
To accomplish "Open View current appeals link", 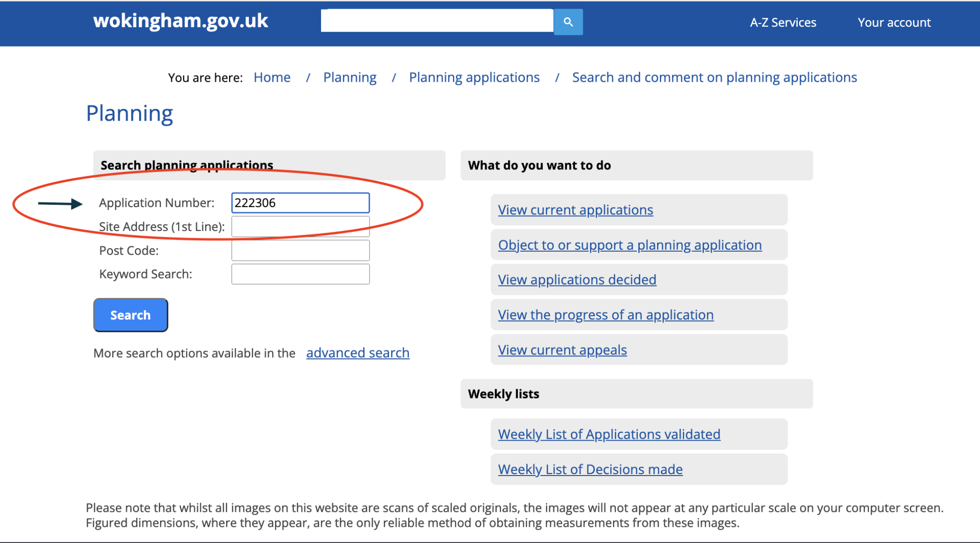I will (x=562, y=350).
